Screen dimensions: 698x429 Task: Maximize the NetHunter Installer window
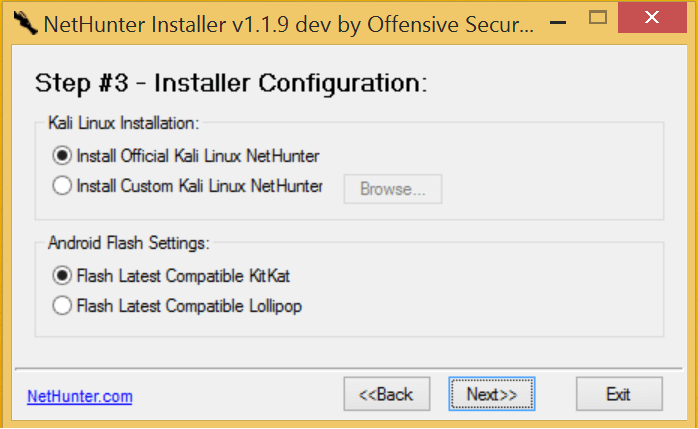(598, 17)
